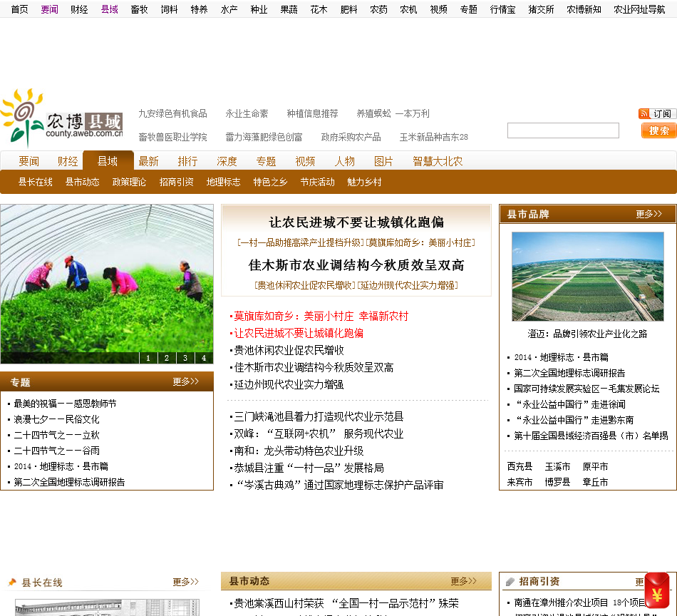677x616 pixels.
Task: Open topic 二十四节气之——谷雨
Action: click(56, 451)
